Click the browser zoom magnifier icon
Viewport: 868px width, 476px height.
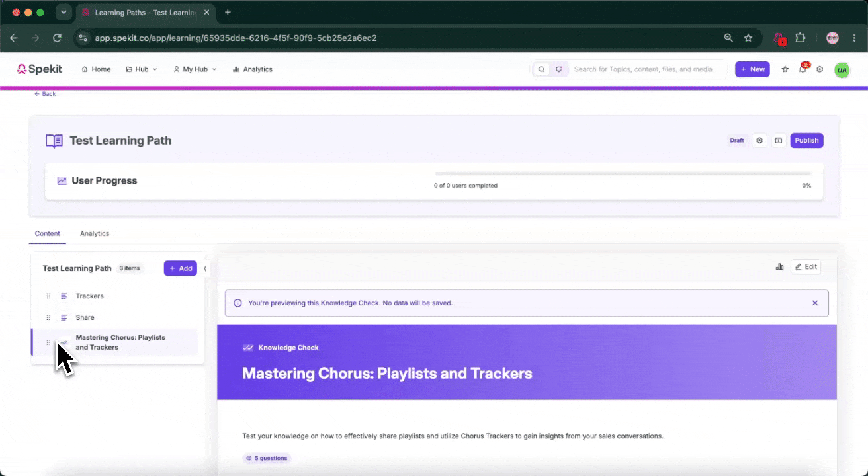[728, 38]
